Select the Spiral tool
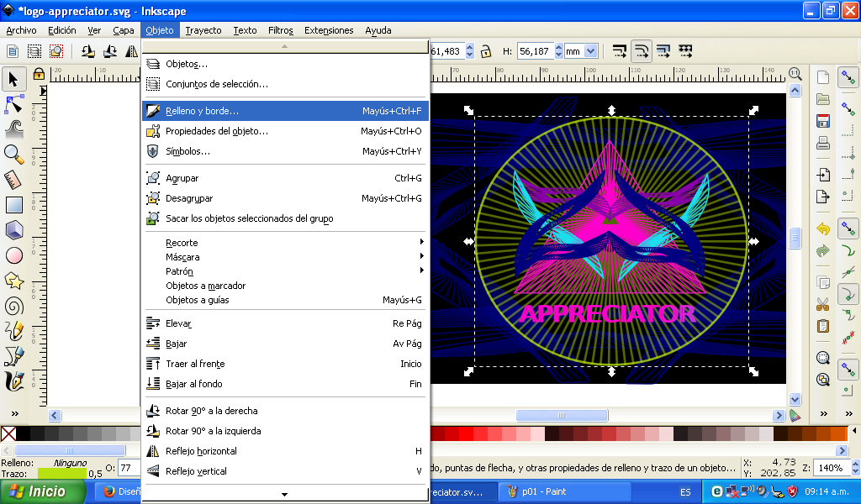The image size is (861, 504). 13,306
